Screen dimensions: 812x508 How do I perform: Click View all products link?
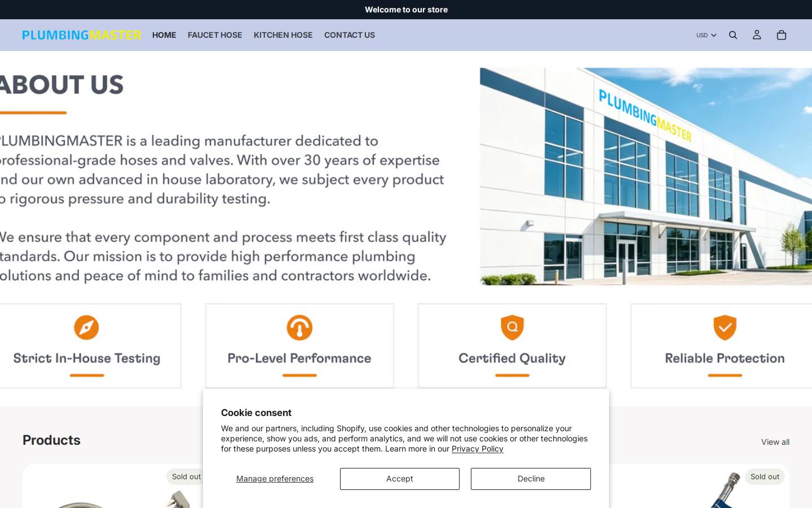[775, 442]
